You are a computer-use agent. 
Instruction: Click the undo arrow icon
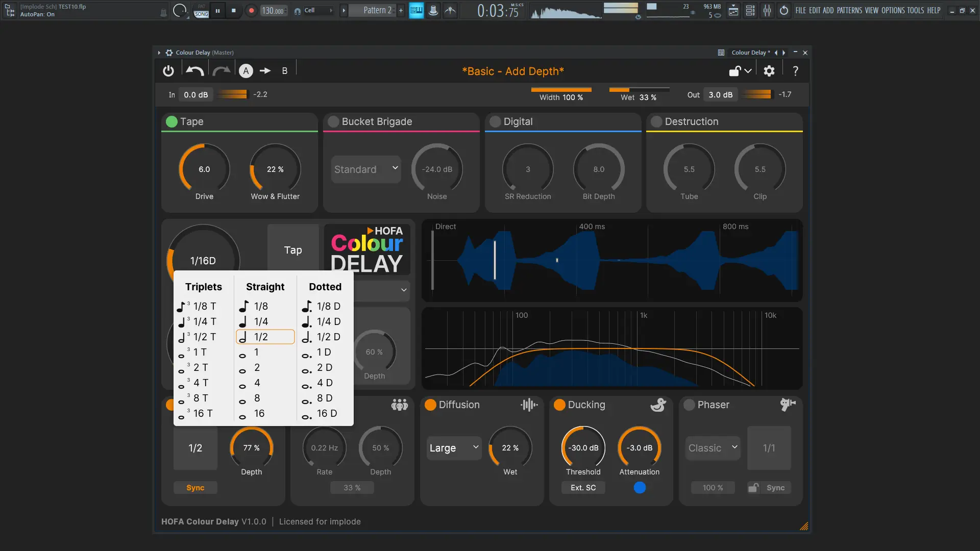pos(194,71)
